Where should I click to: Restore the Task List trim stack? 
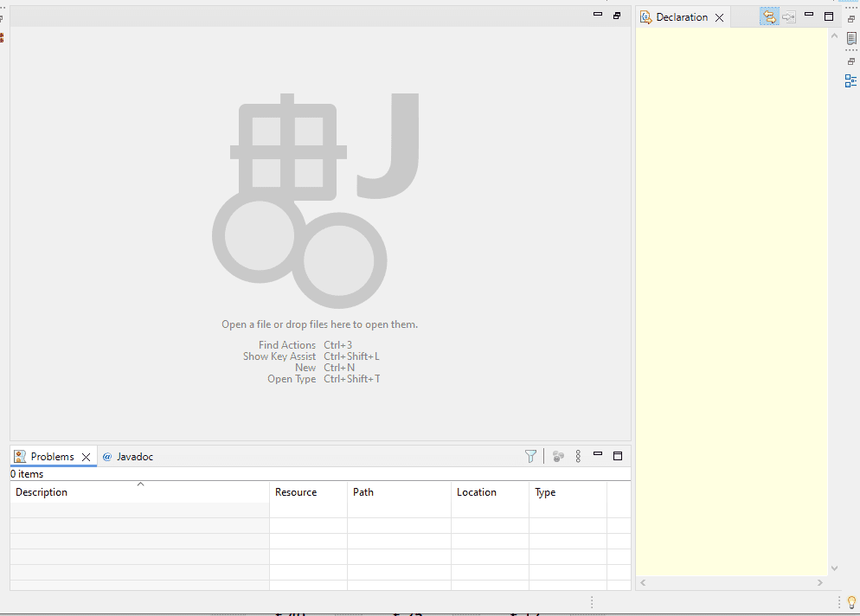pyautogui.click(x=851, y=19)
